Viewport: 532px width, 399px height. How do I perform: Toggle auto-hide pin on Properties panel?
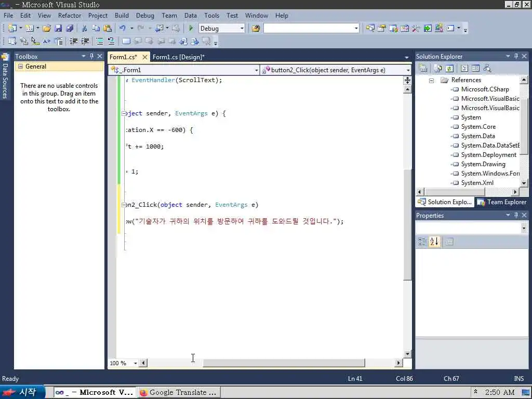516,215
